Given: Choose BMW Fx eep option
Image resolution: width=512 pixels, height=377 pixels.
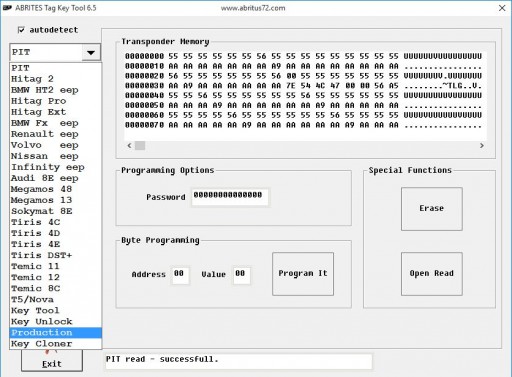Looking at the screenshot, I should point(55,123).
